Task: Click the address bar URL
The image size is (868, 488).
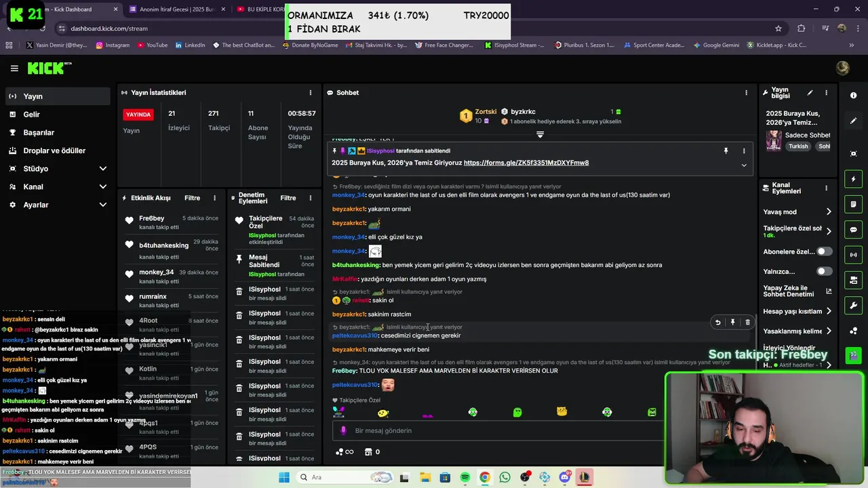Action: click(109, 28)
